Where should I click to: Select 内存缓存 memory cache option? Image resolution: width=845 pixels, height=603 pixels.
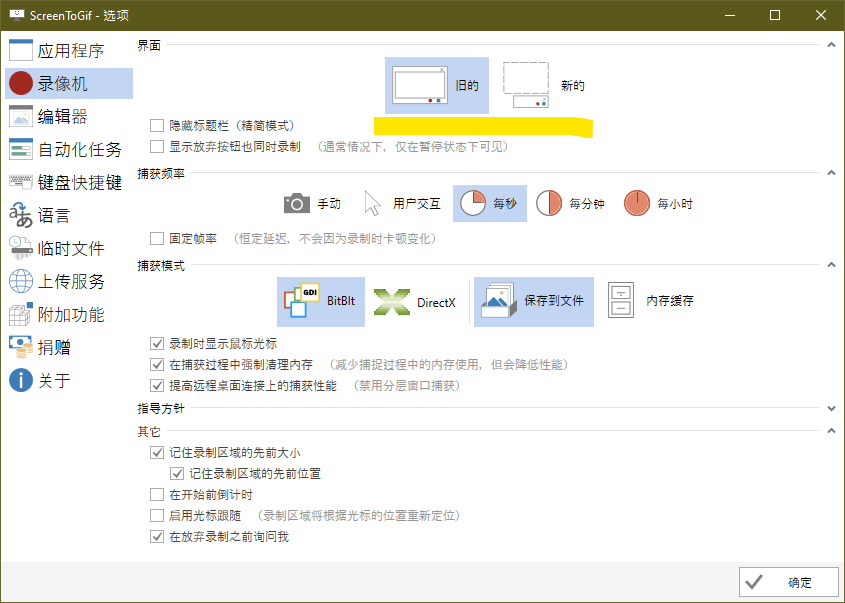(x=650, y=301)
